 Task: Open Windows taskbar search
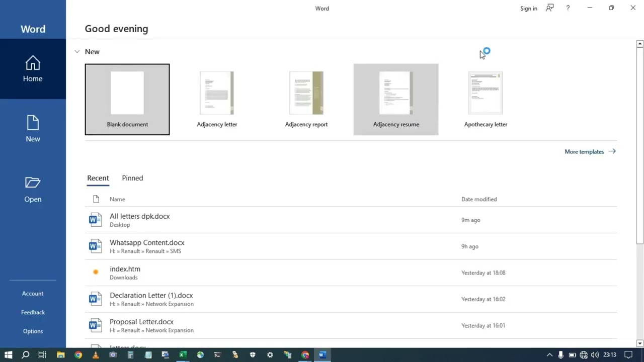point(26,355)
